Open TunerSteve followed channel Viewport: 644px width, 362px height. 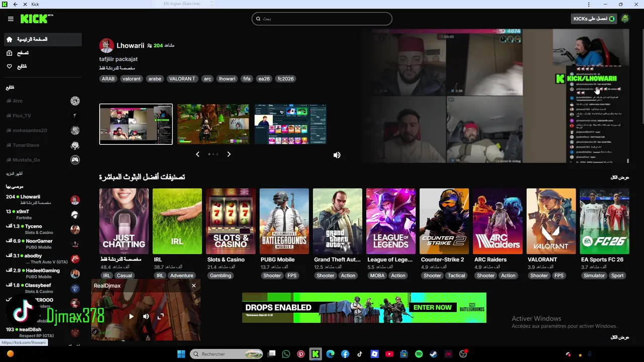43,145
